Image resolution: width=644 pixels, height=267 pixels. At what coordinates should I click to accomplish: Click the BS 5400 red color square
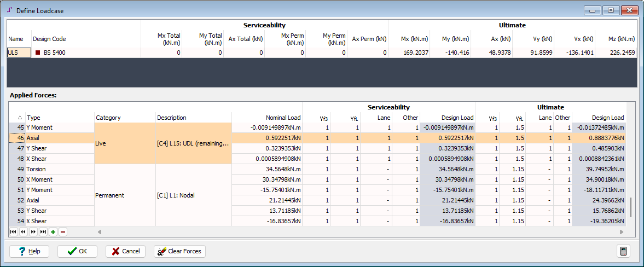pos(38,53)
